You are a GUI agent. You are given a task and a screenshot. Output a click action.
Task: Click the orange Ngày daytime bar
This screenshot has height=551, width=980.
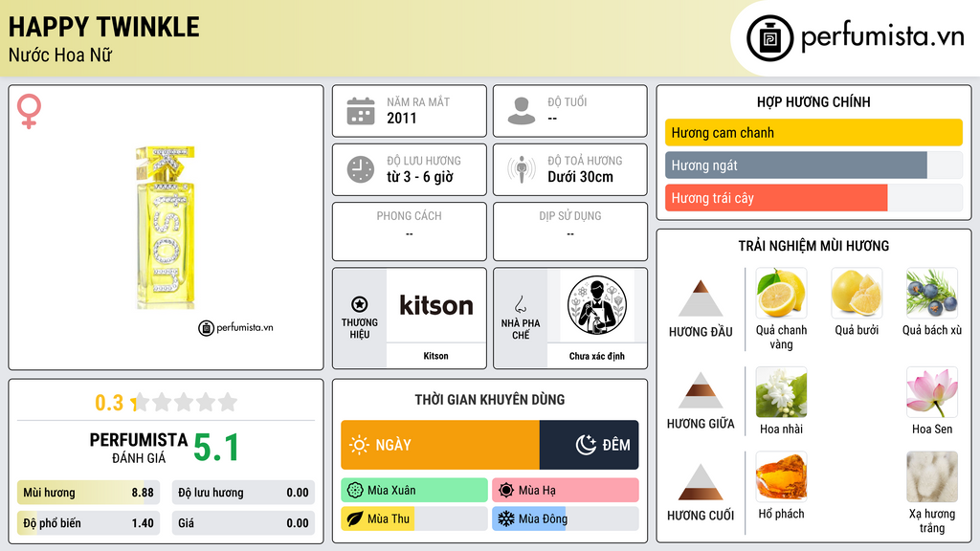point(440,445)
